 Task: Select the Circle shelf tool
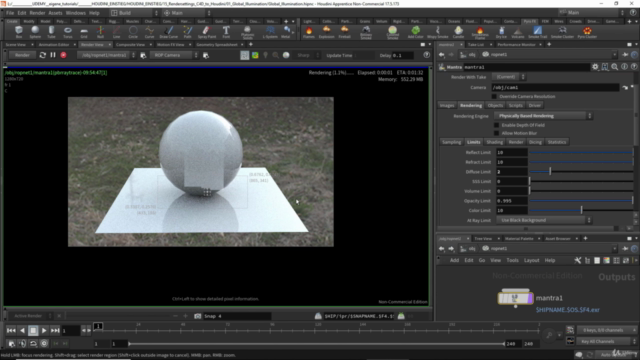(x=133, y=31)
